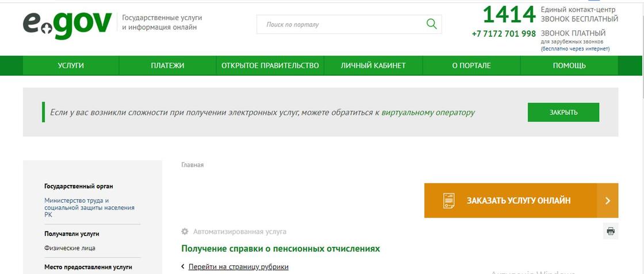Close the notice with the ЗАКРЫТЬ button
Screen dimensions: 644x274
click(563, 113)
